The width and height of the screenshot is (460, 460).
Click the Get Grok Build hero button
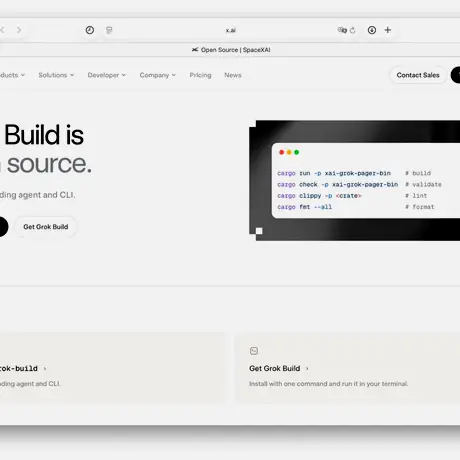46,227
